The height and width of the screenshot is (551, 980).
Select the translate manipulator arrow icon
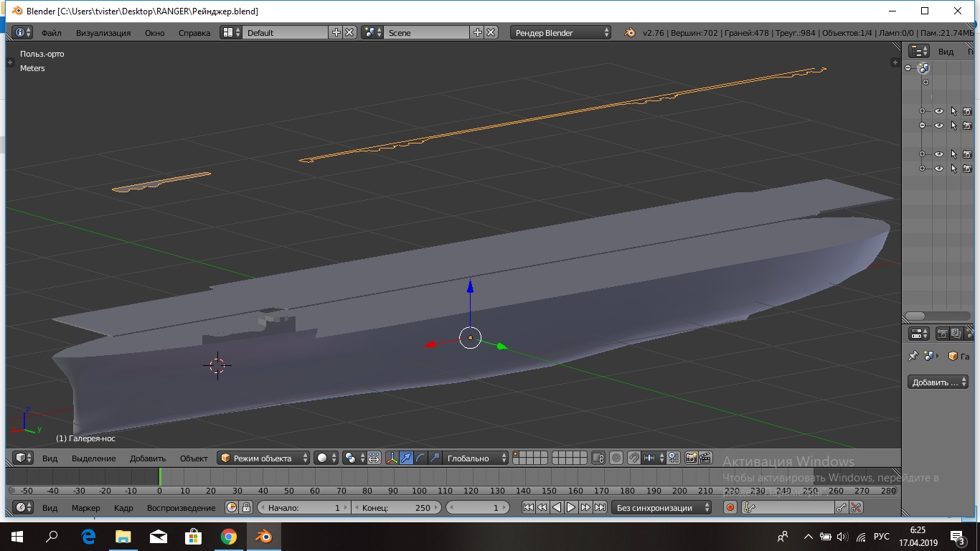click(x=407, y=458)
